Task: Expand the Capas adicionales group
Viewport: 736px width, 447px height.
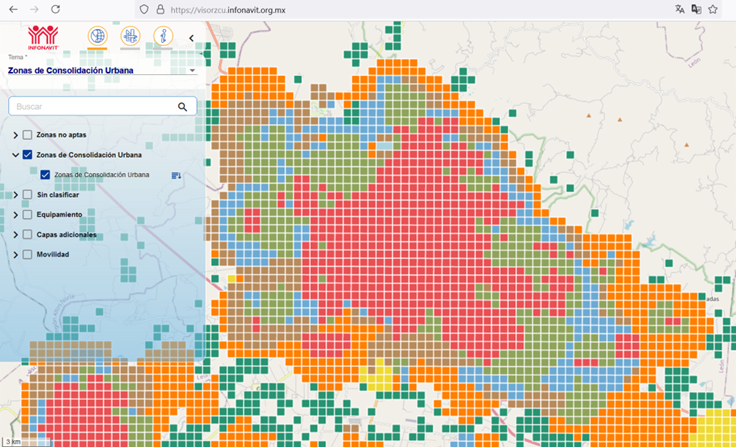Action: pos(15,234)
